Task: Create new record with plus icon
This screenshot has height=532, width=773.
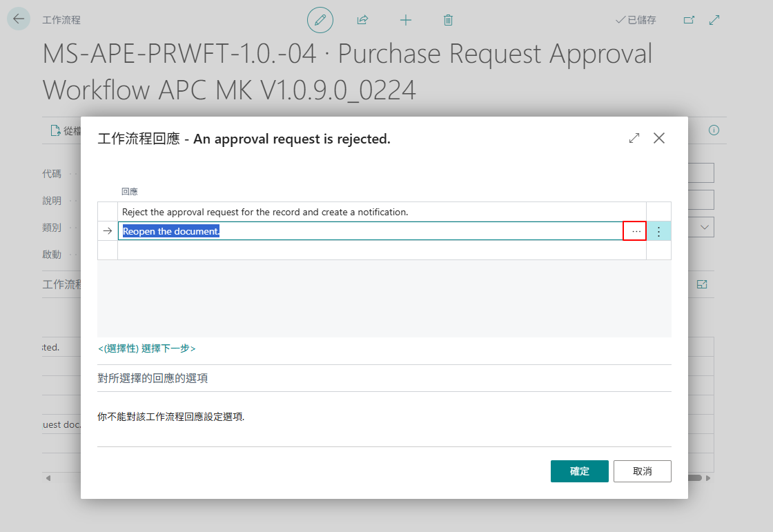Action: coord(405,20)
